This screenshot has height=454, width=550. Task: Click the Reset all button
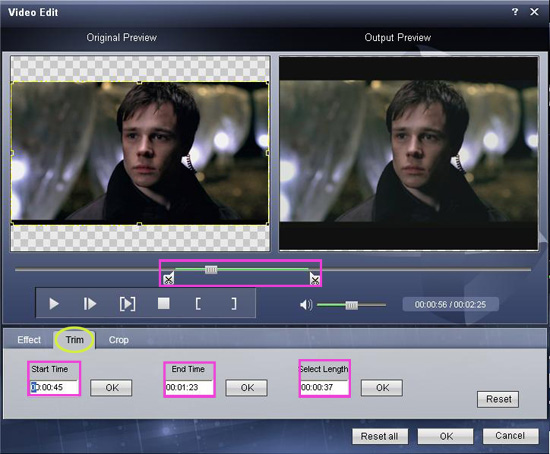[380, 436]
